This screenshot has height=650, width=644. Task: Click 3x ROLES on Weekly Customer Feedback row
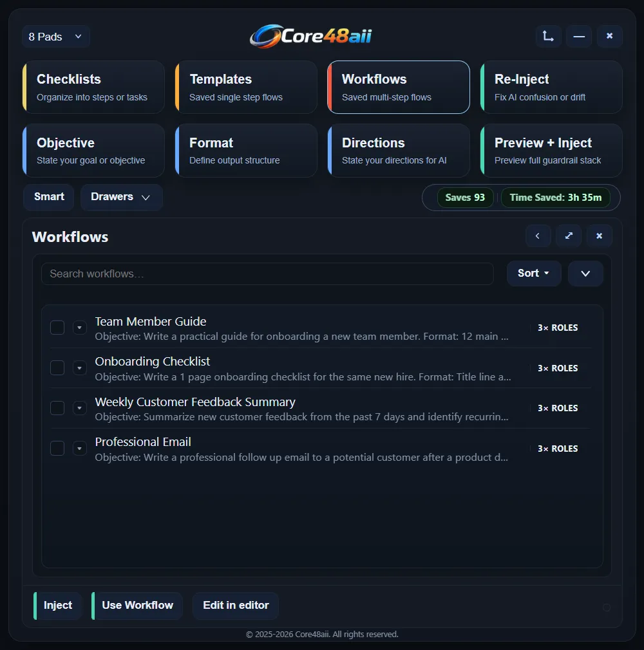[x=558, y=408]
